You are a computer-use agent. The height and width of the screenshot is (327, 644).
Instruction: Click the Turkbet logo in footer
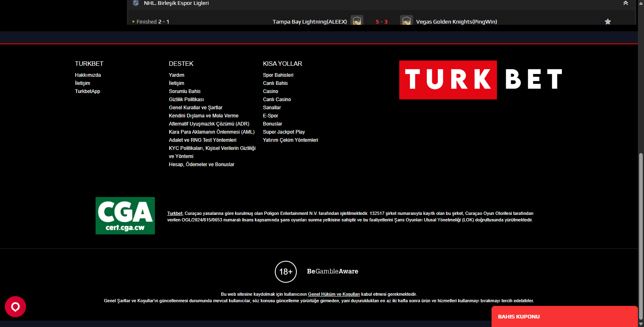click(x=481, y=80)
